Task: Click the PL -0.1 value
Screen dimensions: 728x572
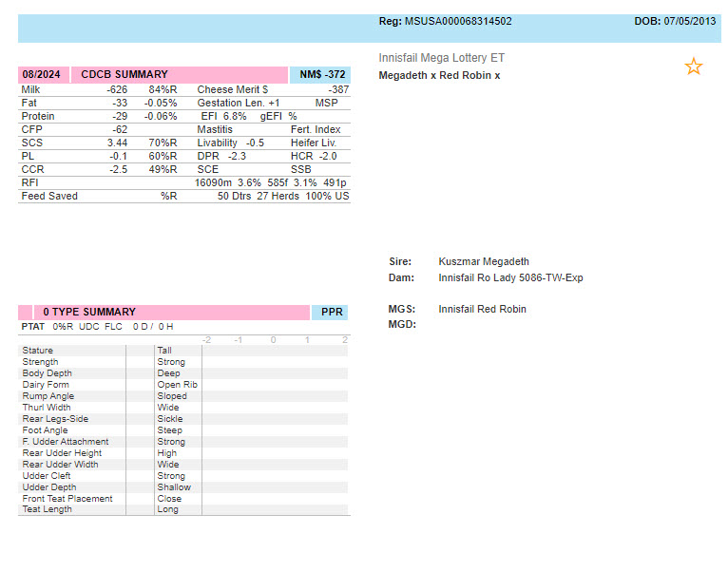Action: pos(119,156)
